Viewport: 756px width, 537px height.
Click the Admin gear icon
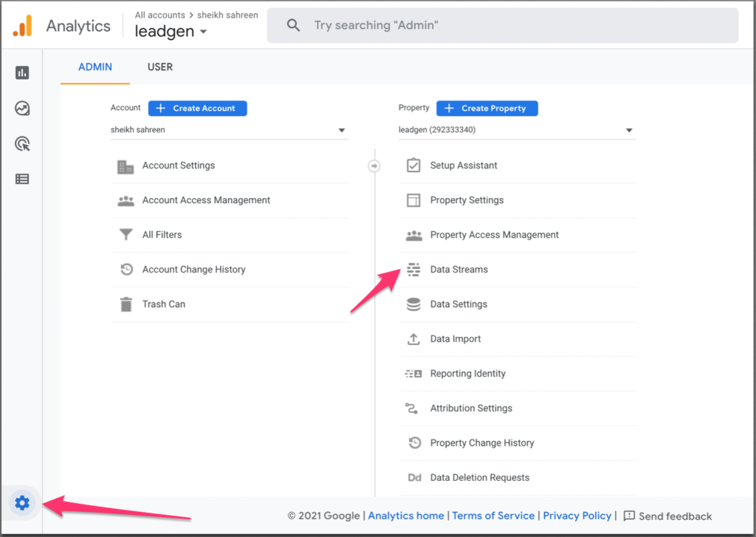pyautogui.click(x=22, y=503)
